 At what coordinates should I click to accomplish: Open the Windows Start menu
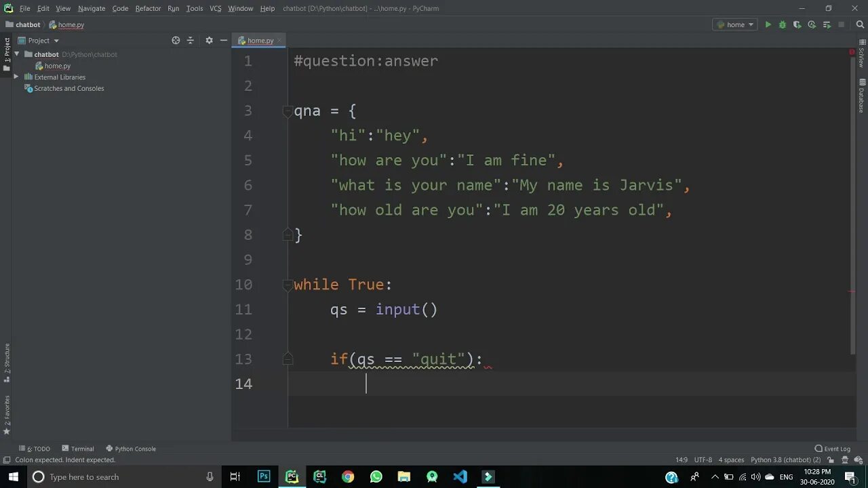point(13,476)
